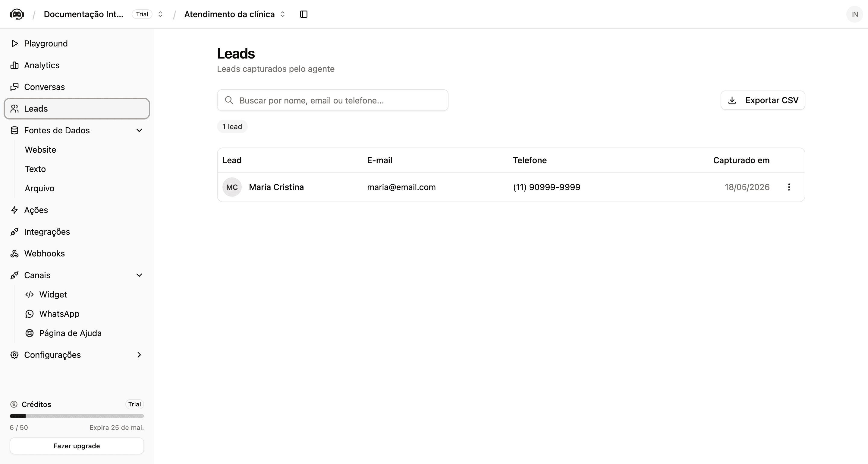Click the 1 lead count badge
The image size is (868, 464).
click(232, 126)
